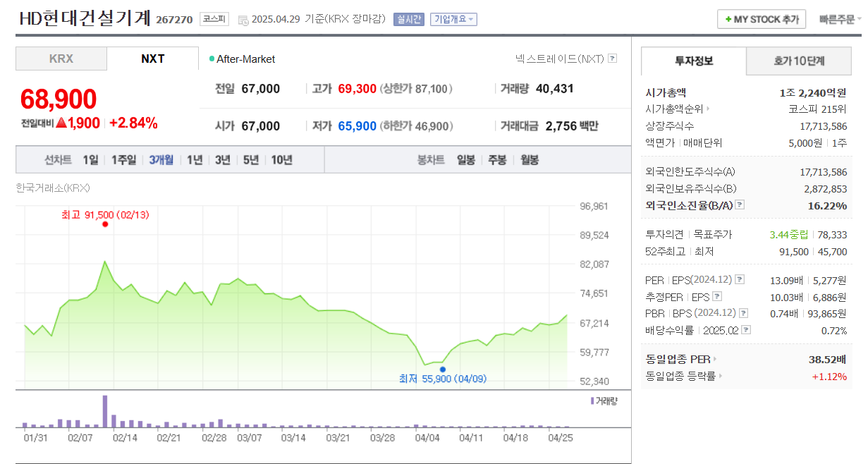Click the HD현대건설기계 stock title
This screenshot has height=464, width=868.
tap(85, 18)
